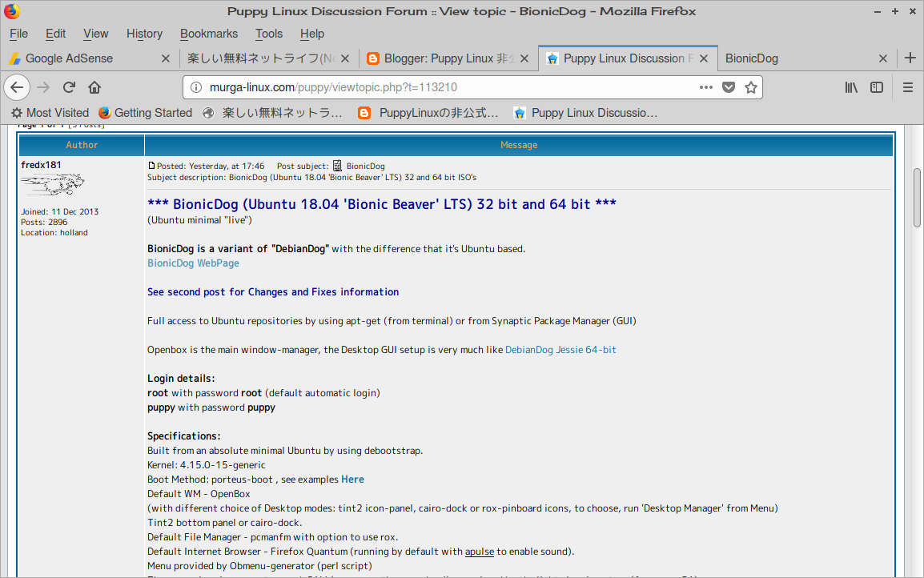
Task: Open the Bookmarks menu
Action: [208, 34]
